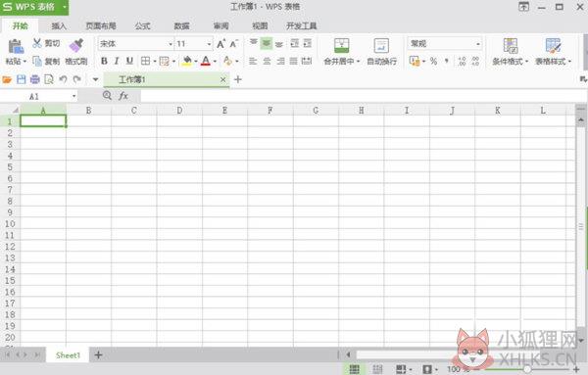This screenshot has height=375, width=588.
Task: Increase font size with the A+ icon
Action: [x=221, y=44]
